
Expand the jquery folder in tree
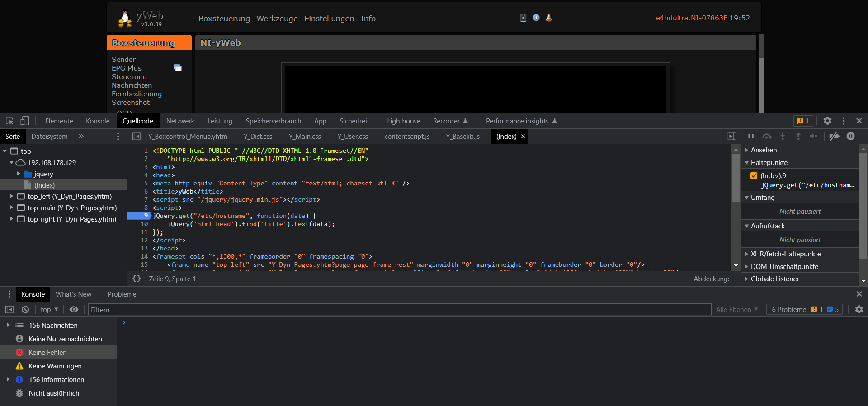click(19, 174)
